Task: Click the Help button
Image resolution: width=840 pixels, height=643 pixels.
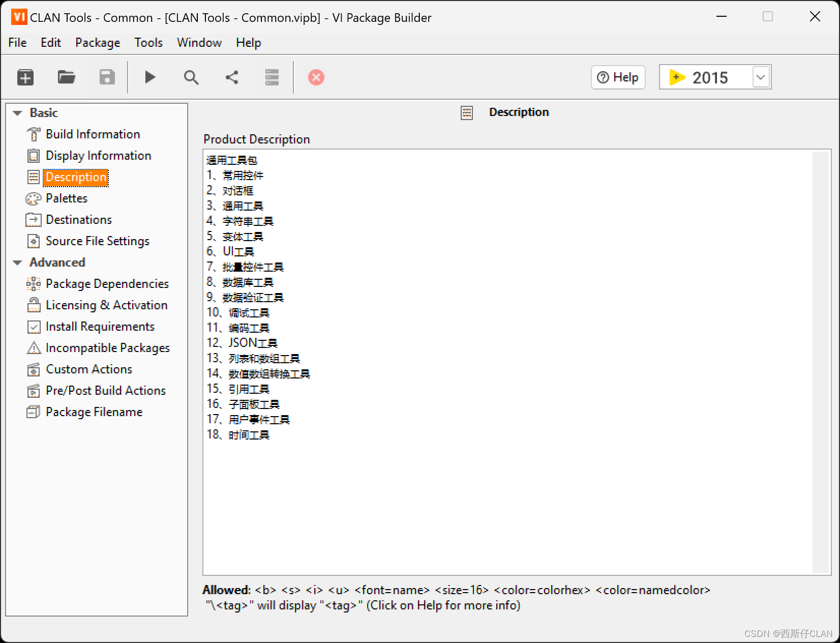Action: click(618, 77)
